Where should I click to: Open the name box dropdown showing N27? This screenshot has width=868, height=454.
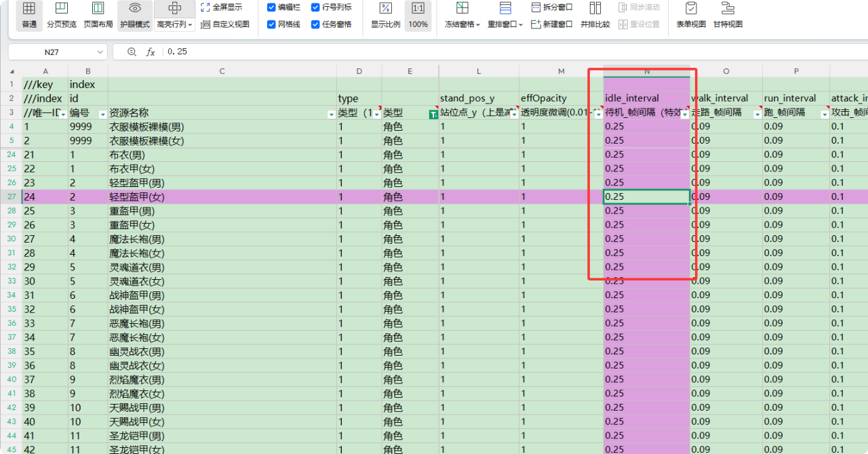(100, 52)
